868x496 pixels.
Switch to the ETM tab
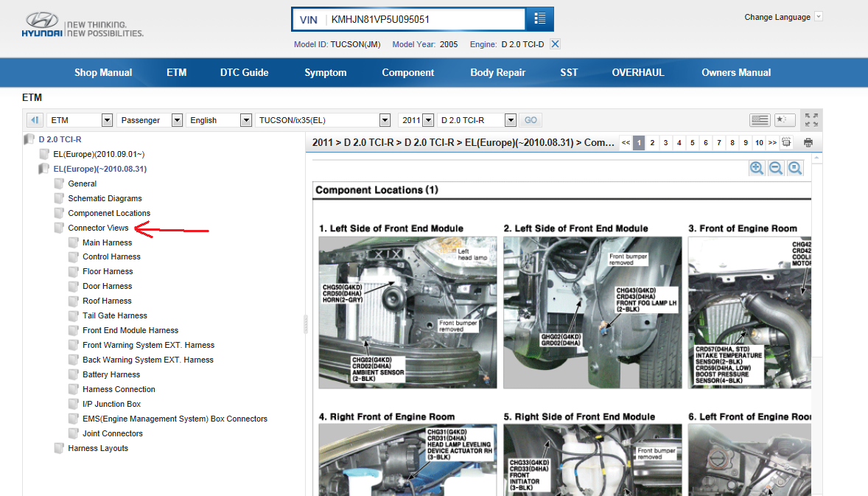point(177,72)
